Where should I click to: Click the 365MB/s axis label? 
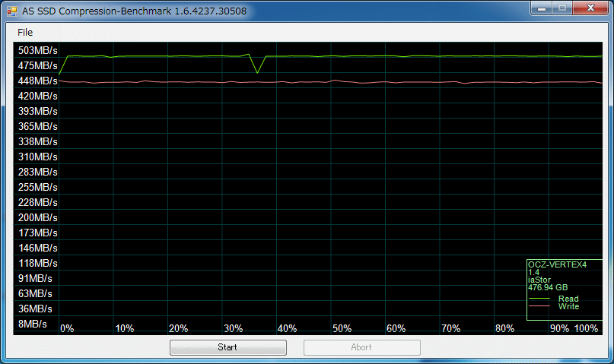37,127
